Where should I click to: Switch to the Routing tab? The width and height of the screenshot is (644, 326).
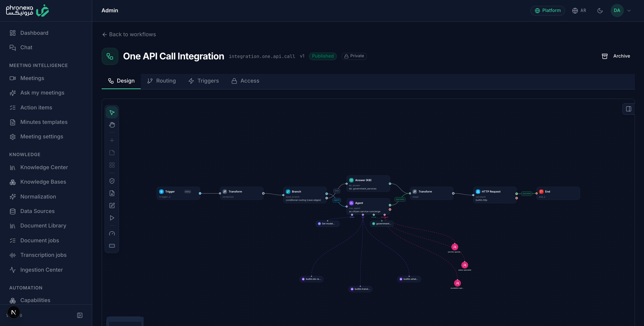coord(162,81)
